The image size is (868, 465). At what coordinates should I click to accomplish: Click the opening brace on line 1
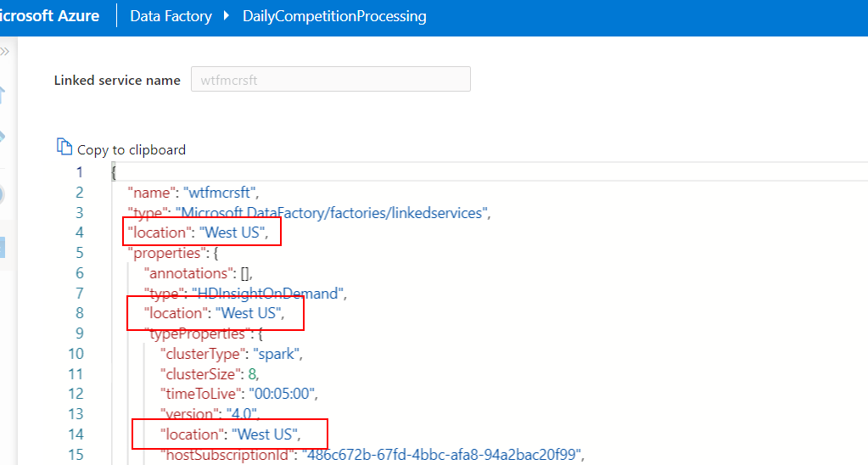pyautogui.click(x=114, y=172)
